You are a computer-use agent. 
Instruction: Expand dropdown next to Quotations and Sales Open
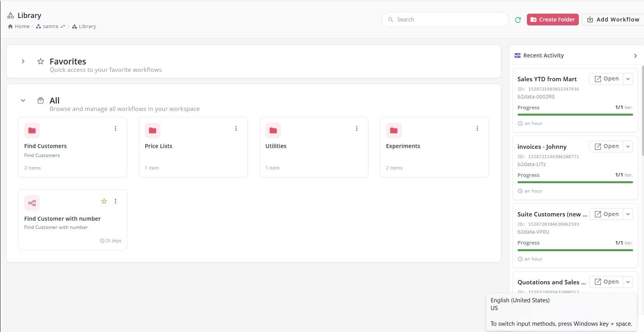tap(628, 282)
